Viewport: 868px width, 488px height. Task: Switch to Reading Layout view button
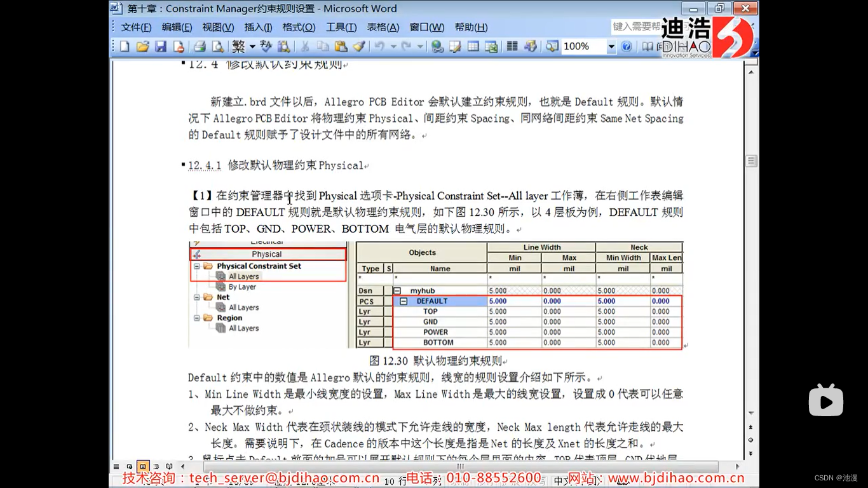[170, 466]
